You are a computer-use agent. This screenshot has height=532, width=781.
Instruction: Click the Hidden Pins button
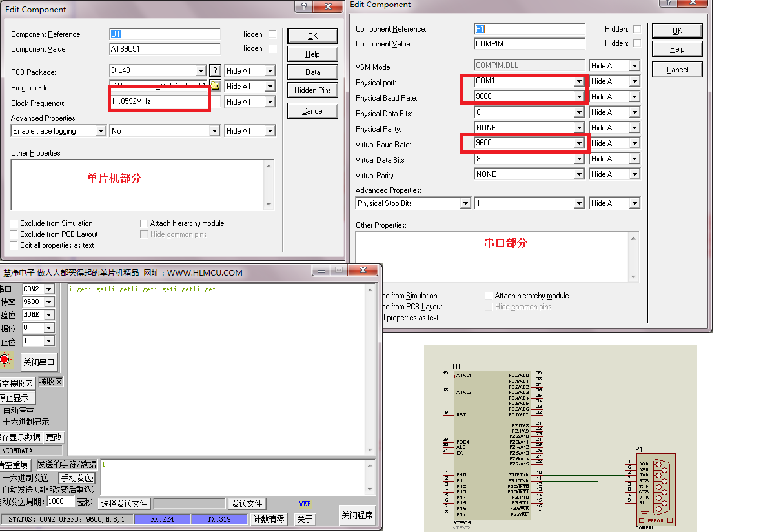pos(312,90)
